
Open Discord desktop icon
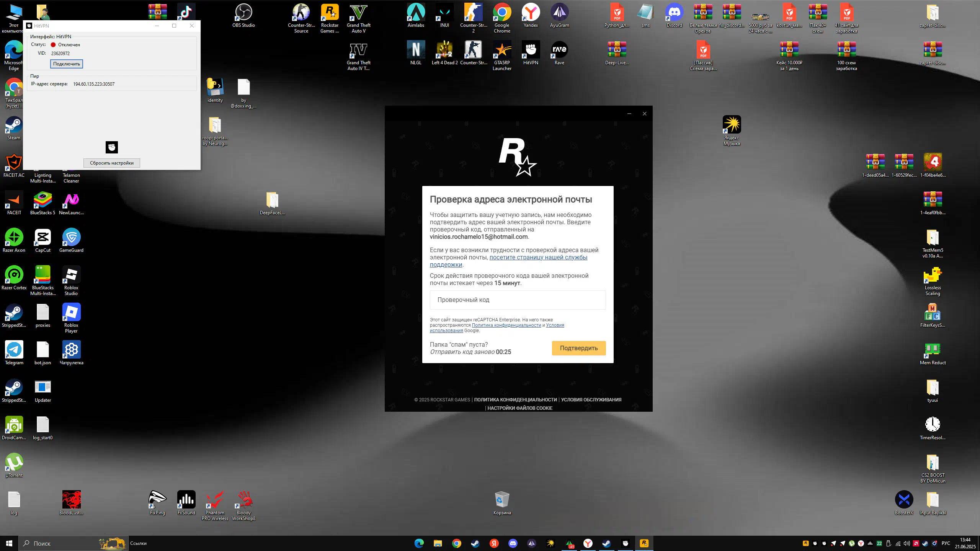coord(674,16)
